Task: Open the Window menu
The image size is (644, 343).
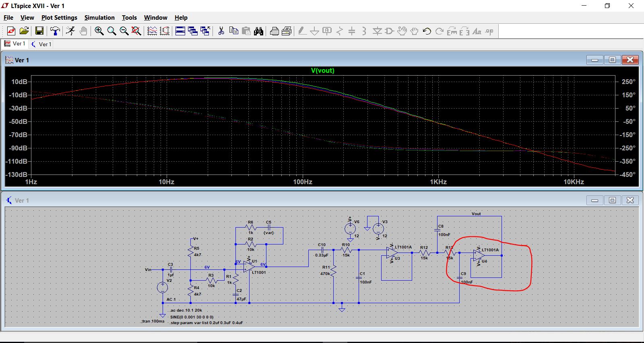Action: coord(155,18)
